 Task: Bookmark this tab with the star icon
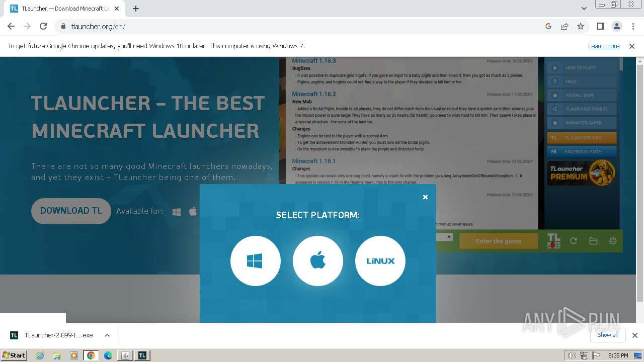coord(581,26)
